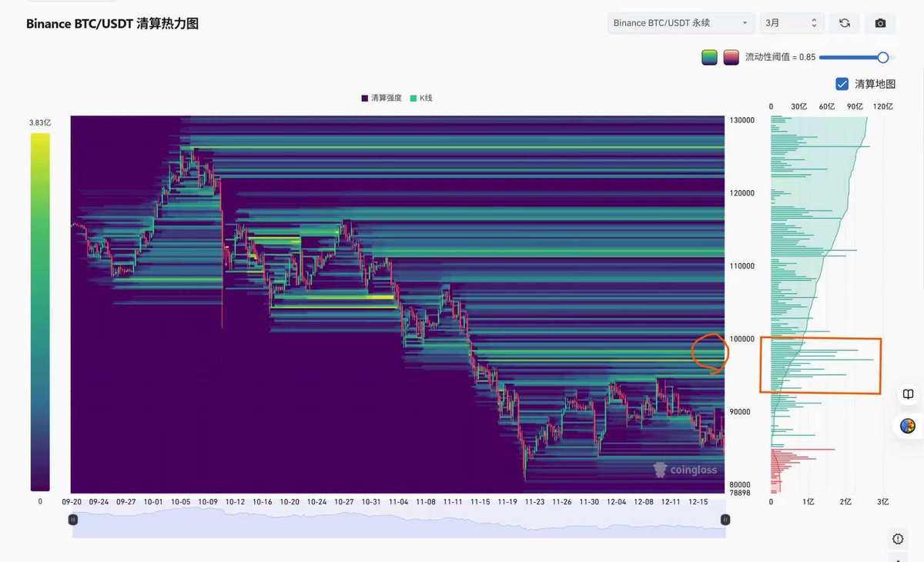924x562 pixels.
Task: Click the 110000 price axis label
Action: pyautogui.click(x=742, y=266)
